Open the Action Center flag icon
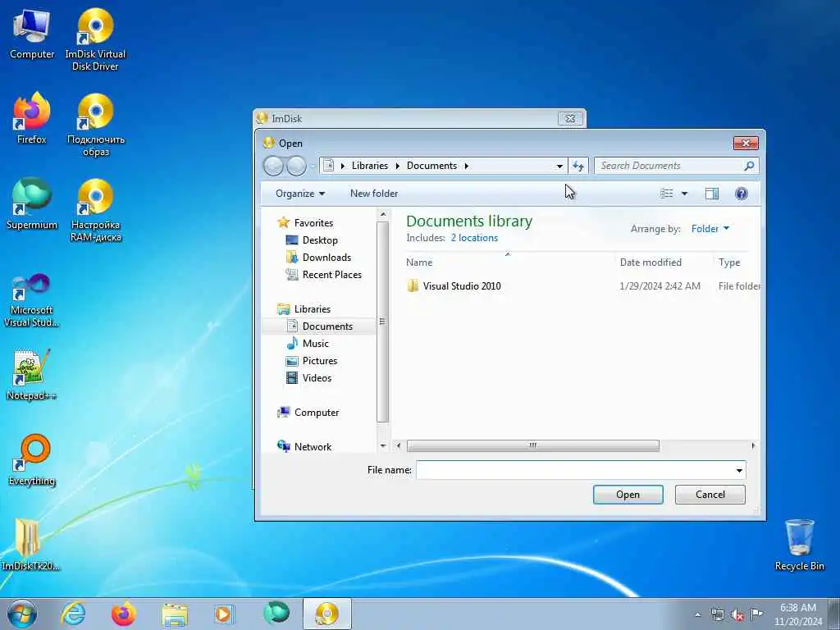This screenshot has width=840, height=630. pyautogui.click(x=756, y=614)
